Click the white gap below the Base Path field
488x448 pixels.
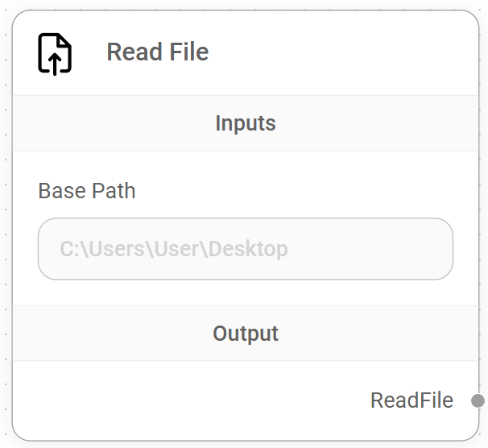[246, 292]
